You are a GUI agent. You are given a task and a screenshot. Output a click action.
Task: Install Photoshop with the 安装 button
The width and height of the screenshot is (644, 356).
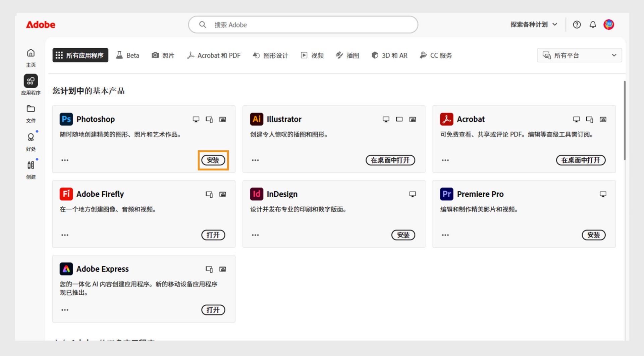click(x=213, y=160)
